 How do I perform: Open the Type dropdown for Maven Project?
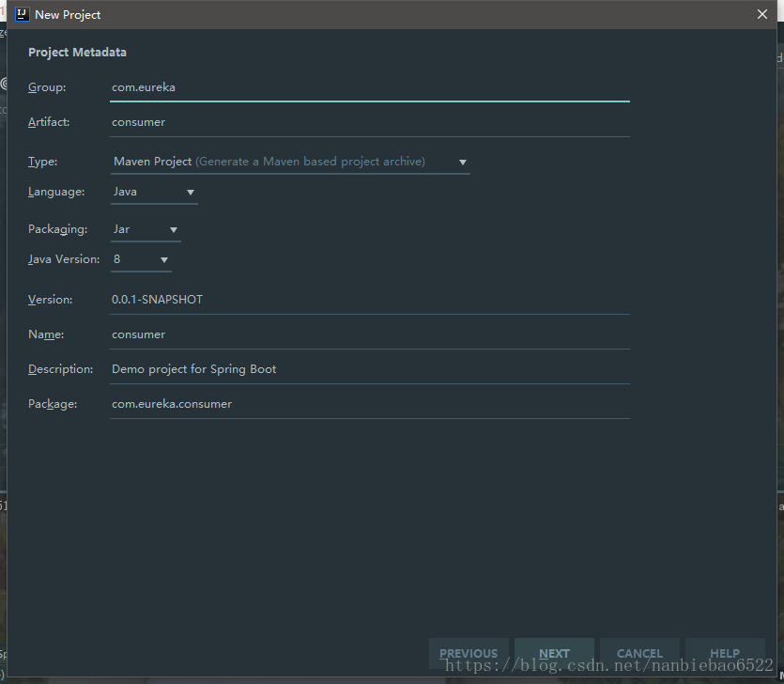click(289, 162)
